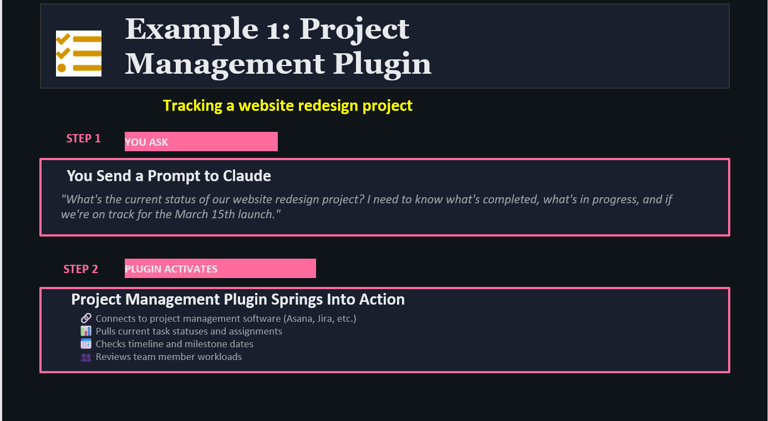This screenshot has width=768, height=421.
Task: Select the slide title 'Example 1: Project Management Plugin'
Action: [277, 46]
